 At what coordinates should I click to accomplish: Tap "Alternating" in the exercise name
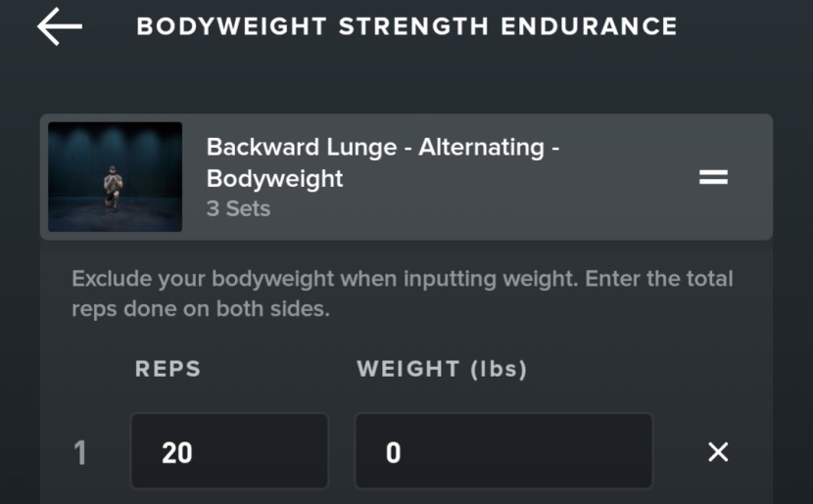pyautogui.click(x=481, y=148)
